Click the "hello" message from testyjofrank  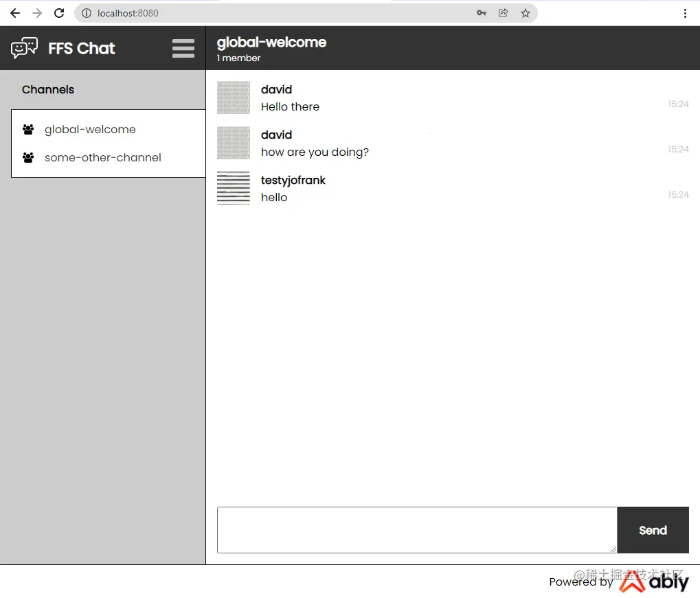click(273, 197)
